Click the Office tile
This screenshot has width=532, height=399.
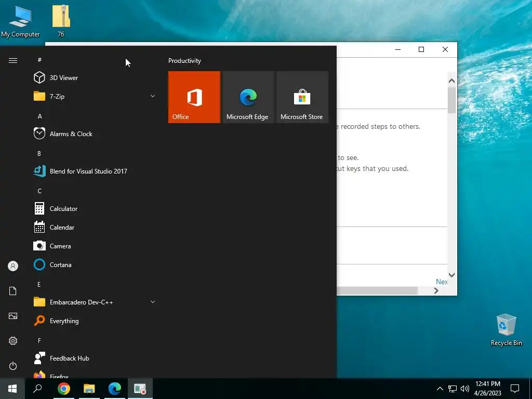(194, 97)
